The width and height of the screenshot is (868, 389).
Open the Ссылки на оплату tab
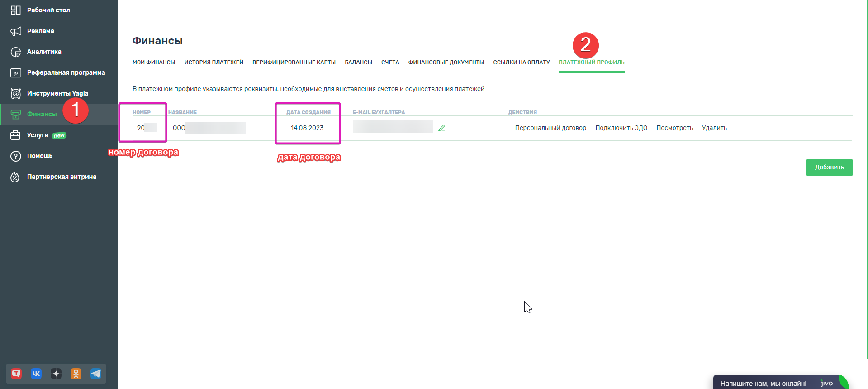pyautogui.click(x=522, y=62)
